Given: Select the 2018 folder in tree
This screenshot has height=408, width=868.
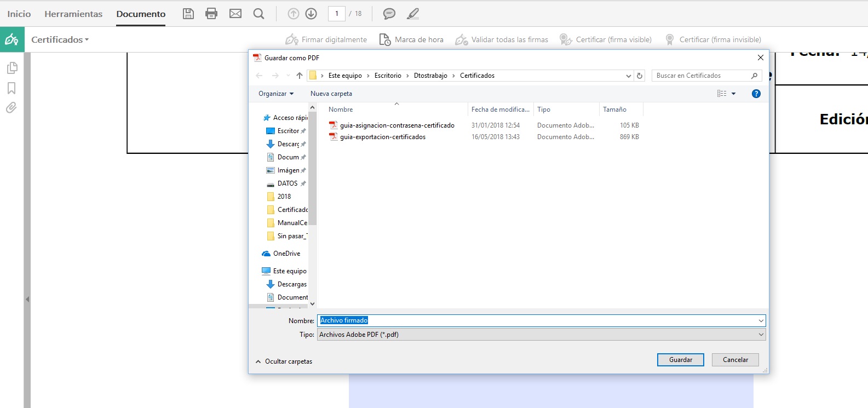Looking at the screenshot, I should pos(279,197).
